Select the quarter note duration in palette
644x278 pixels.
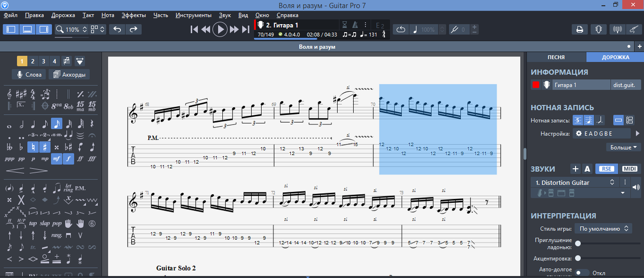click(33, 123)
